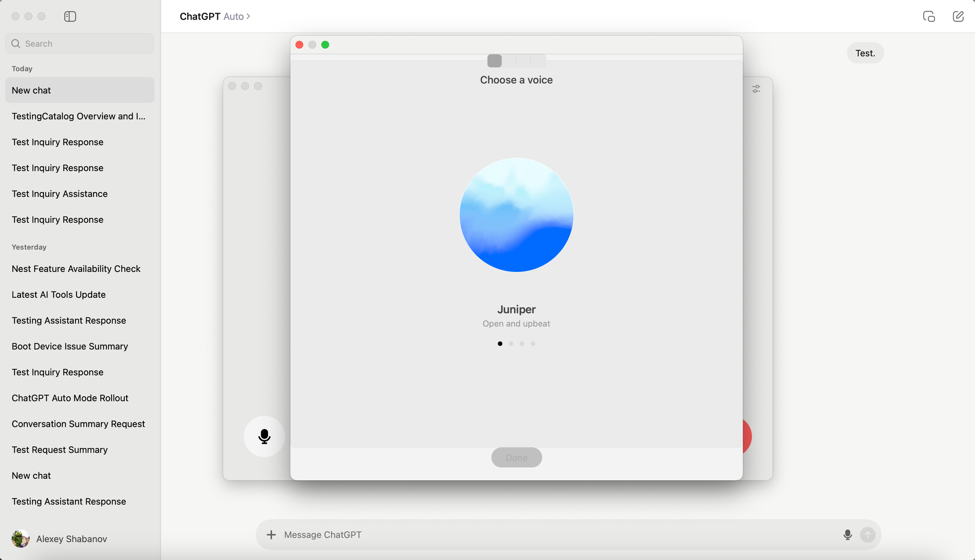Screen dimensions: 975x560
Task: Open Nest Feature Availability Check chat
Action: 76,269
